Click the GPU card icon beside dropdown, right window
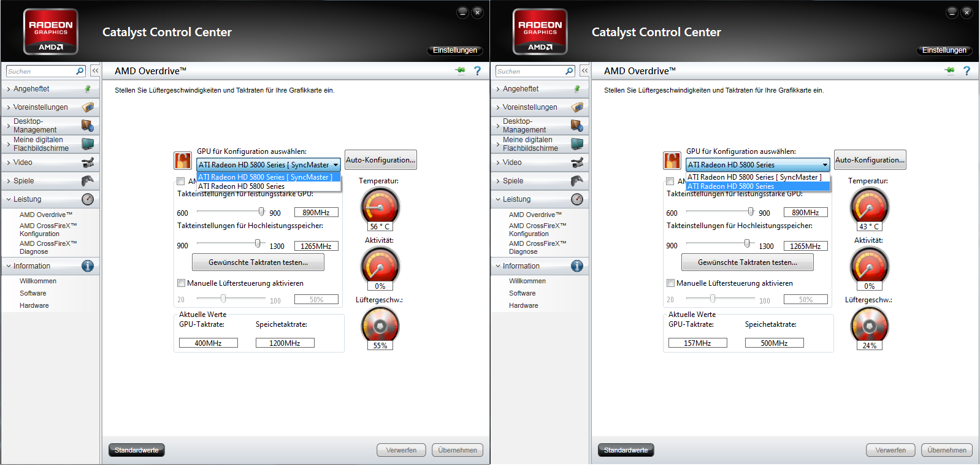 (x=672, y=161)
